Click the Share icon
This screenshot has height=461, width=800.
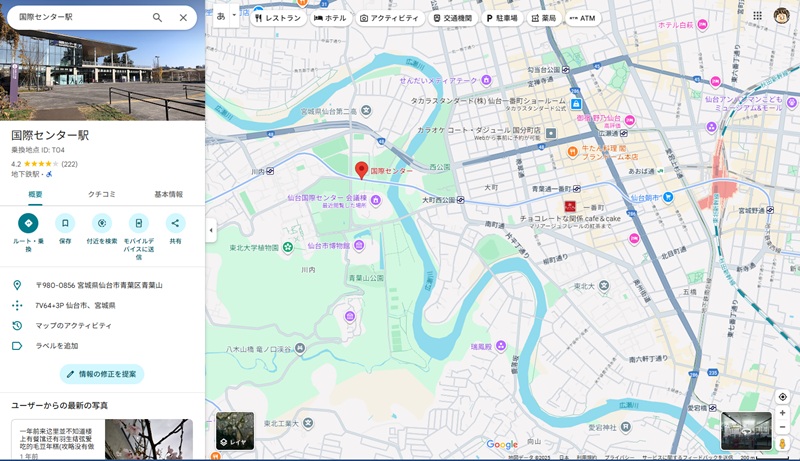[176, 223]
